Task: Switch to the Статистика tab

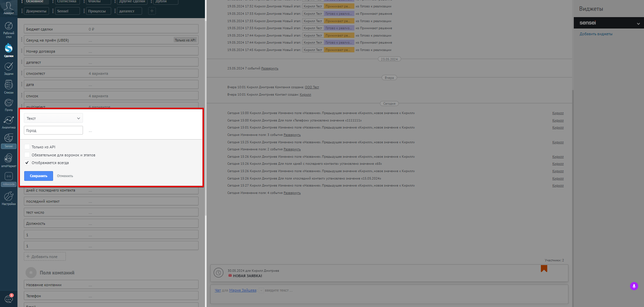Action: coord(67,2)
